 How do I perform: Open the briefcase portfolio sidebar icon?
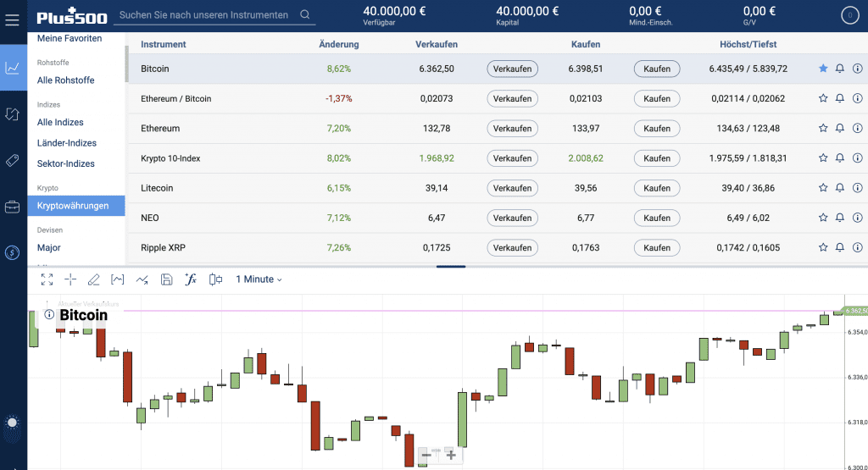pyautogui.click(x=13, y=207)
